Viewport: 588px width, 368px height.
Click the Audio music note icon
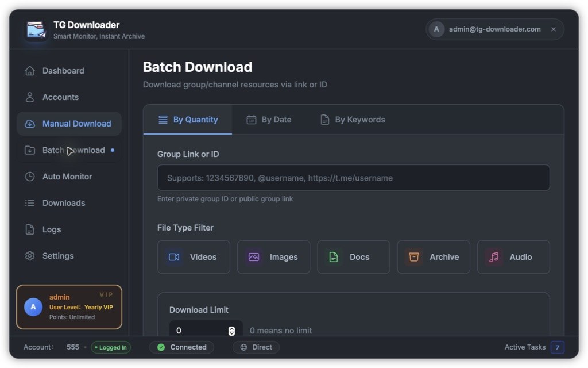coord(494,257)
